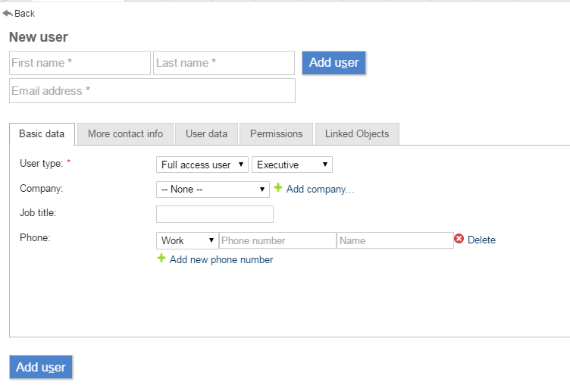Image resolution: width=570 pixels, height=392 pixels.
Task: Click into the Last name field
Action: [224, 63]
